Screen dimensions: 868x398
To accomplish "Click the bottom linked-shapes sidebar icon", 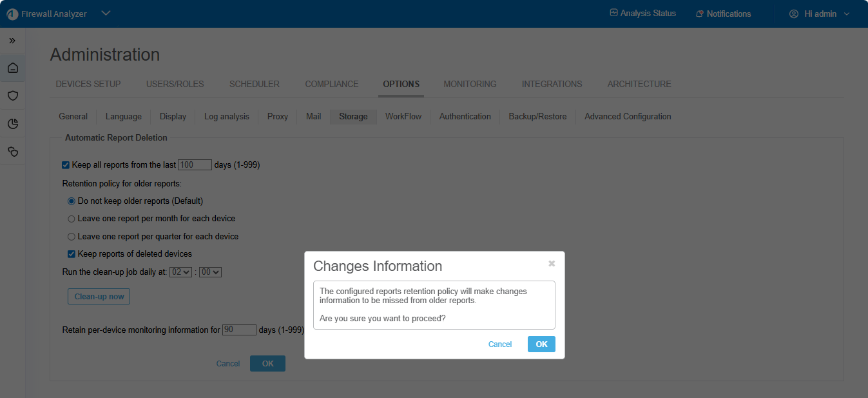I will [13, 152].
